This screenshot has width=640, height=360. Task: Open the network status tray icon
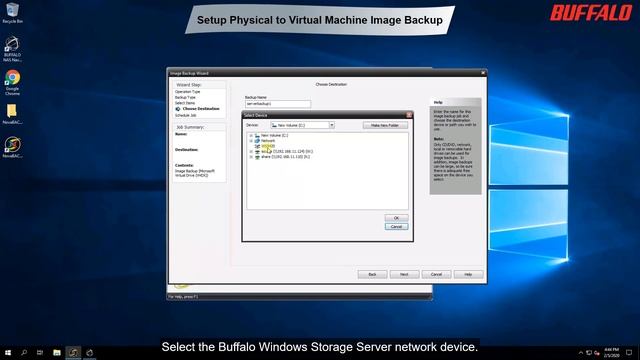[x=589, y=353]
